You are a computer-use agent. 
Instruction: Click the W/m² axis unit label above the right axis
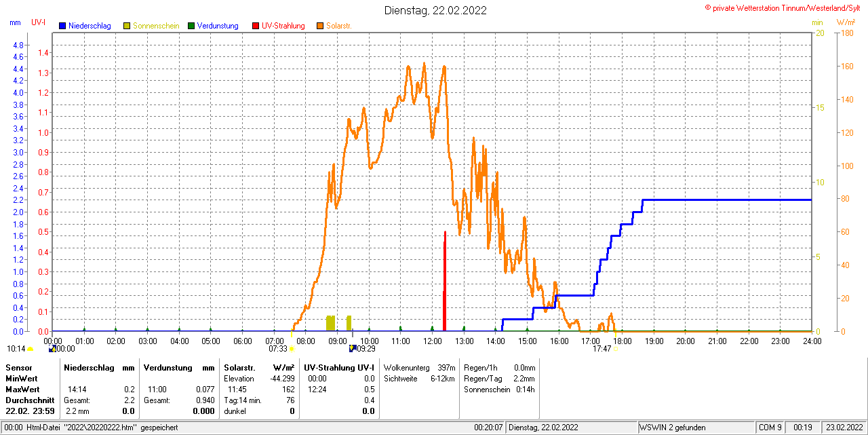pyautogui.click(x=846, y=22)
